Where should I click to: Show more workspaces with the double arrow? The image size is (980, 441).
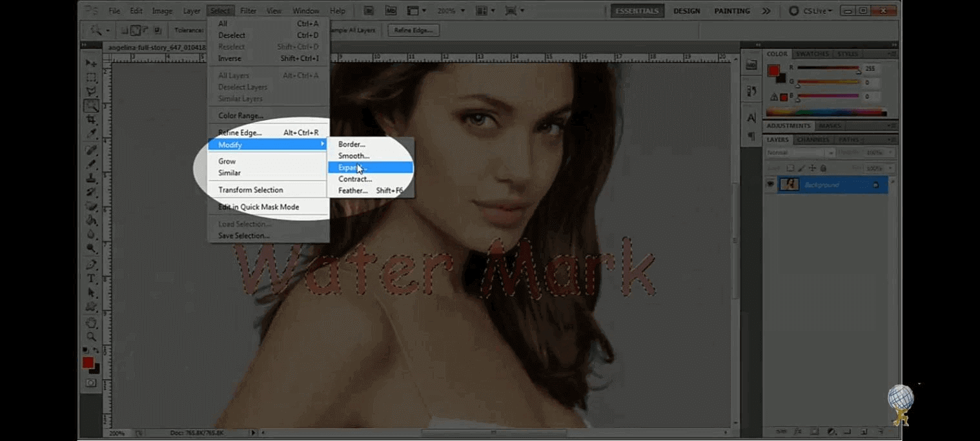(x=766, y=11)
